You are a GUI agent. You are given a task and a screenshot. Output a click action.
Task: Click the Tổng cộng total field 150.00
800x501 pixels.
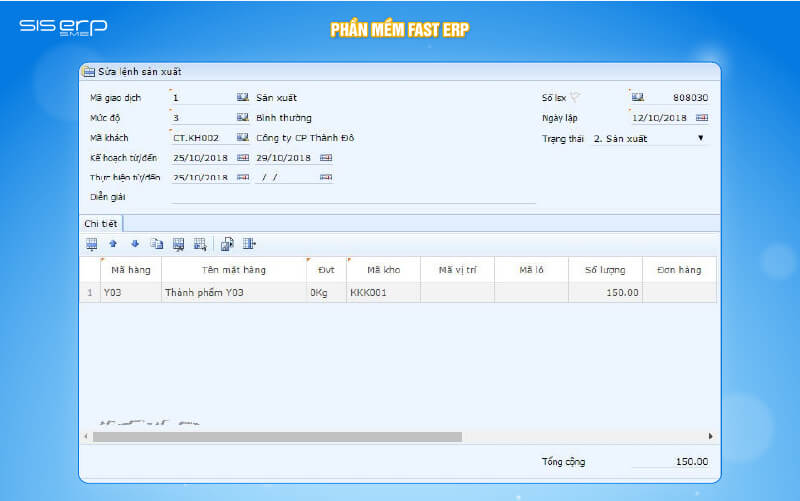[670, 461]
